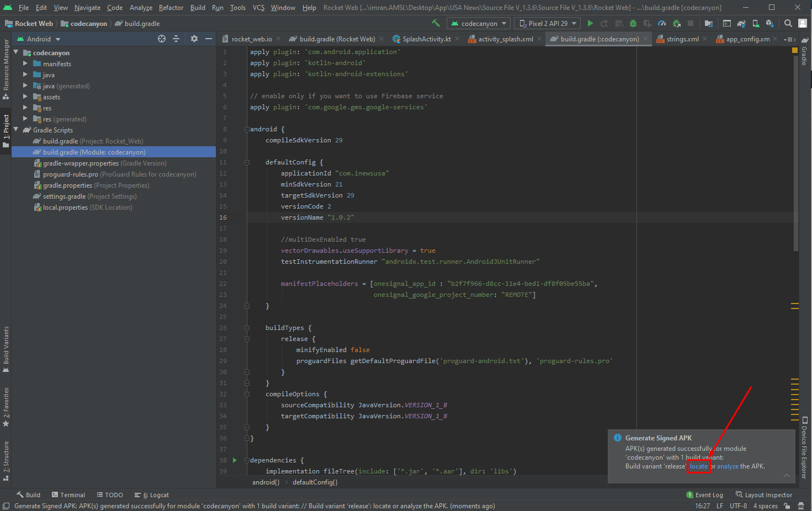812x511 pixels.
Task: Fold the android block at line 8
Action: [247, 129]
